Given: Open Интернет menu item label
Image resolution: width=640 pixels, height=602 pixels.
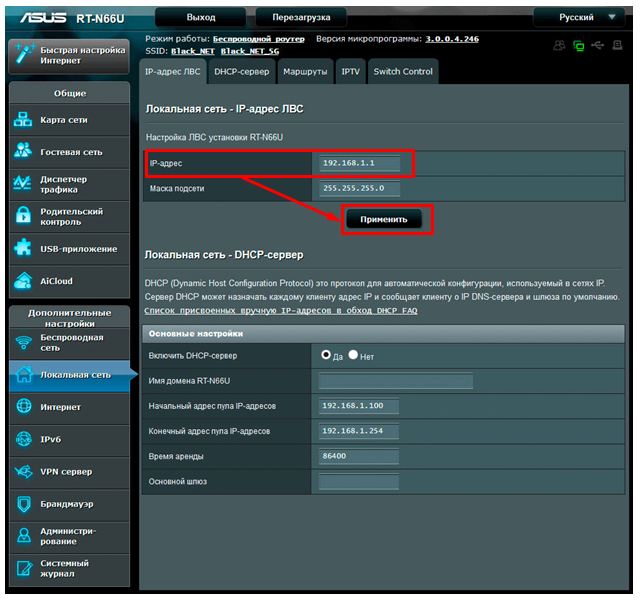Looking at the screenshot, I should pyautogui.click(x=60, y=407).
